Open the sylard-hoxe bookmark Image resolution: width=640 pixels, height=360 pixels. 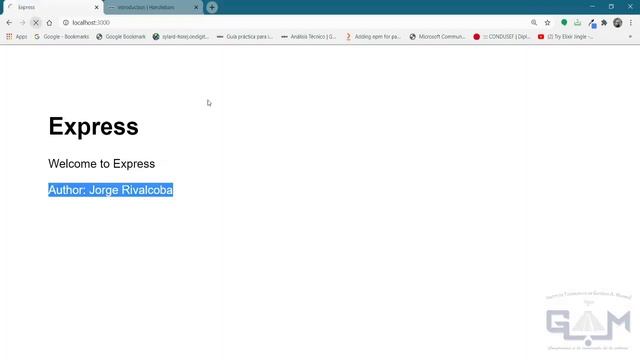coord(181,37)
